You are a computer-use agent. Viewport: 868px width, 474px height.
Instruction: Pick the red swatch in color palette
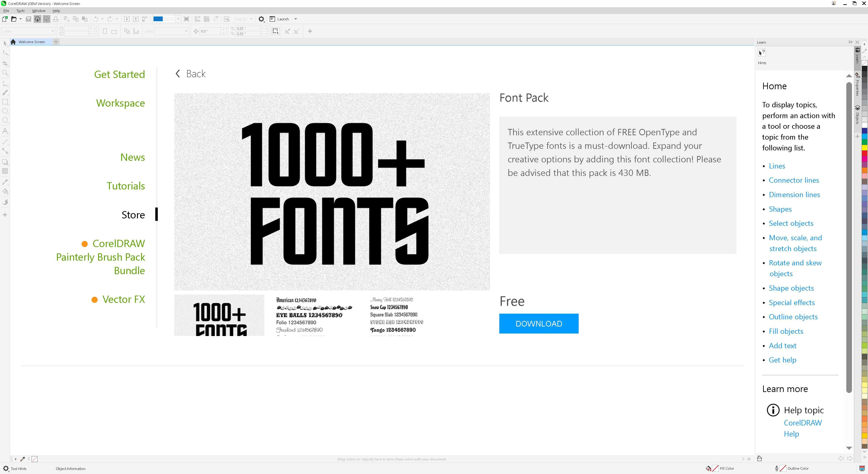865,153
